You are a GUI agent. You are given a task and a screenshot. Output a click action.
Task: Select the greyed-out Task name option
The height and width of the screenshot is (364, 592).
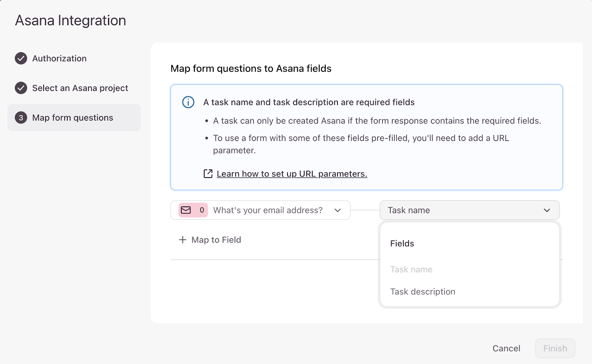411,269
